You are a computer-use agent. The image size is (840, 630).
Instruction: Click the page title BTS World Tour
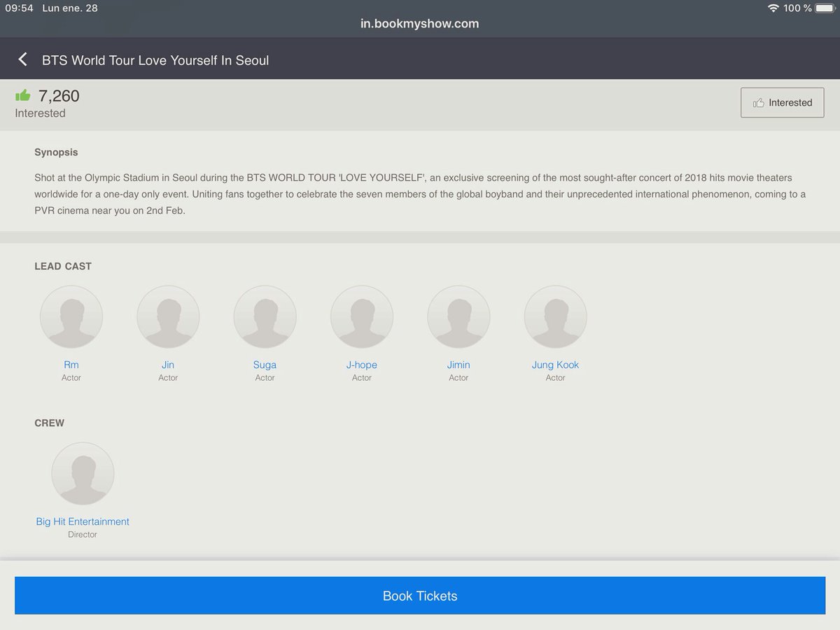point(155,60)
